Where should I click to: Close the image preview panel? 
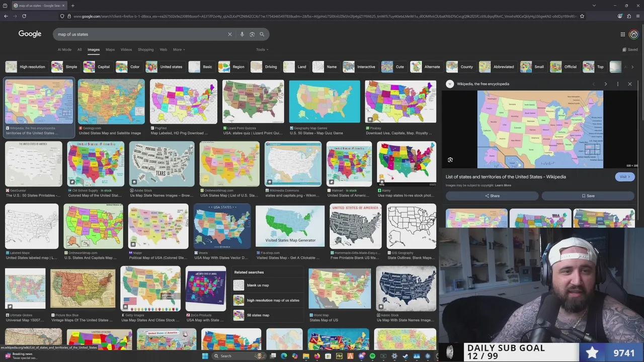(x=629, y=84)
